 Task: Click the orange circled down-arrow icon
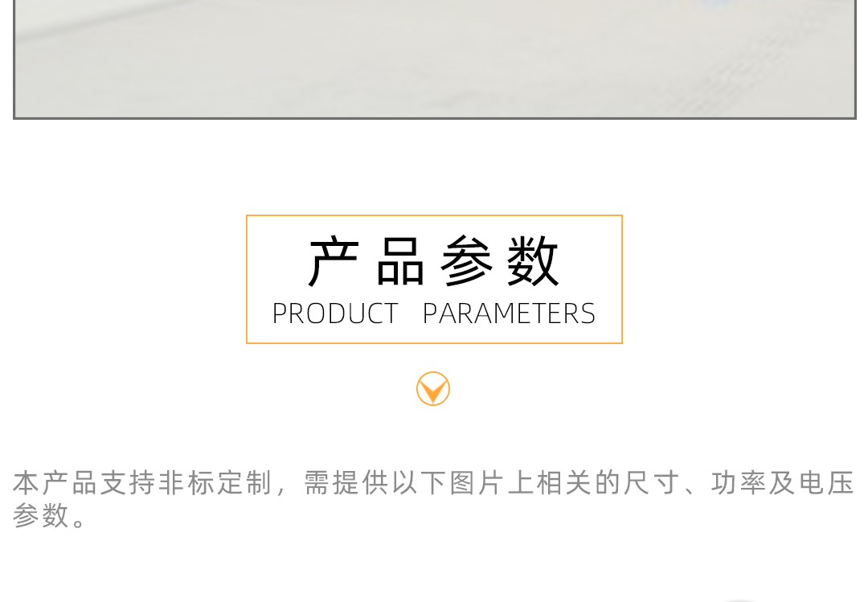(433, 389)
